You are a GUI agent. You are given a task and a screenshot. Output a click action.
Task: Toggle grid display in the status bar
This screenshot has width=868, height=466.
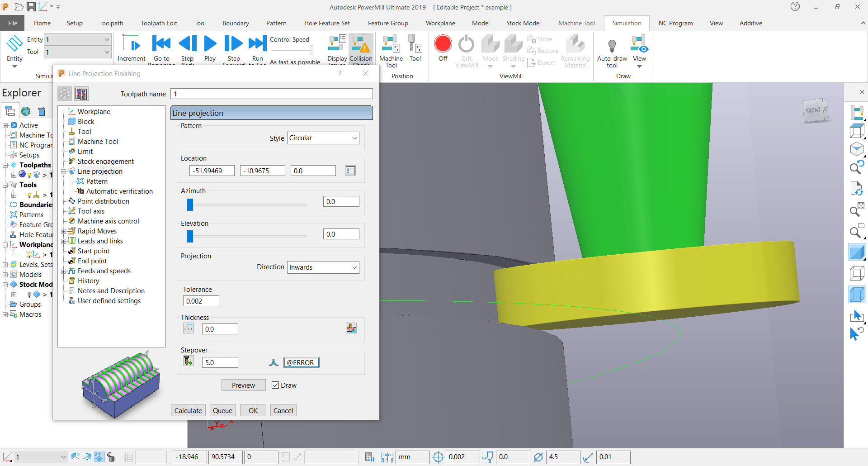pyautogui.click(x=128, y=457)
